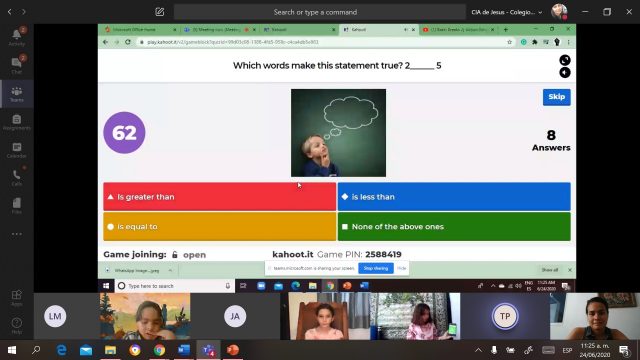Open the Assignments icon in the sidebar
The height and width of the screenshot is (360, 640).
17,121
